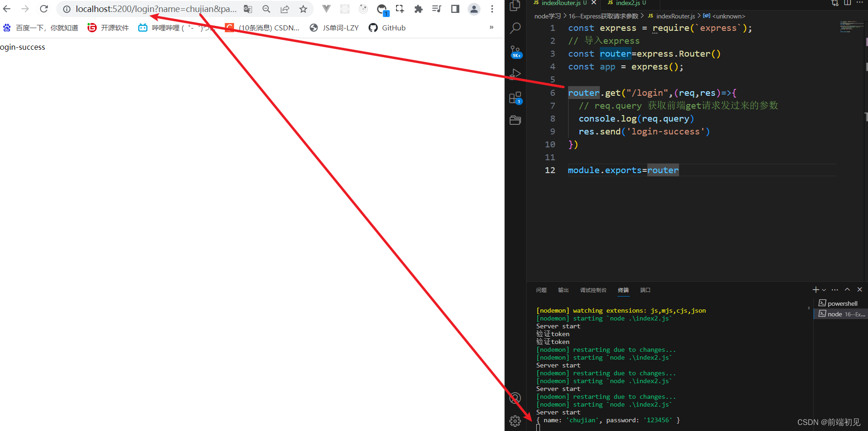Click the <unknown> symbol breadcrumb
The height and width of the screenshot is (431, 868).
[724, 16]
